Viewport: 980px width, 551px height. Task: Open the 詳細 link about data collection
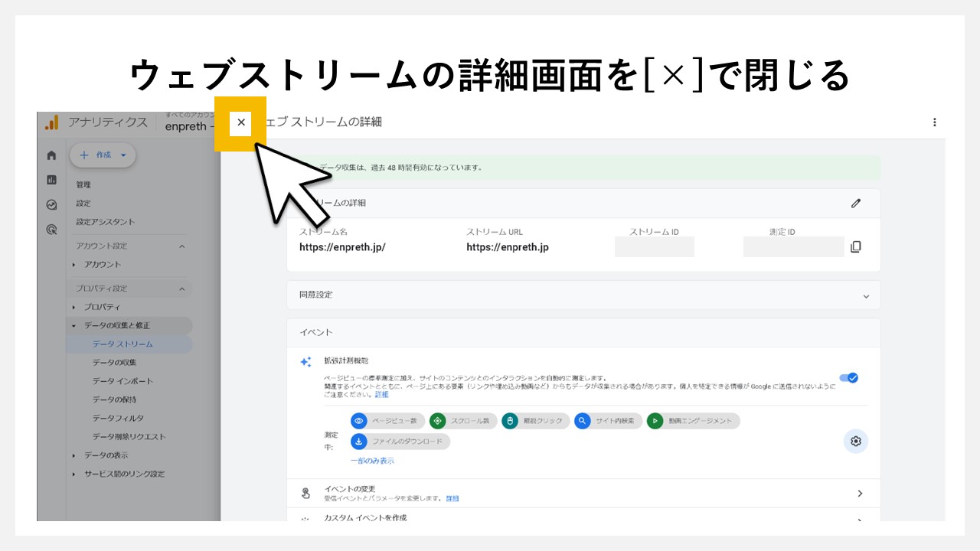click(x=381, y=394)
